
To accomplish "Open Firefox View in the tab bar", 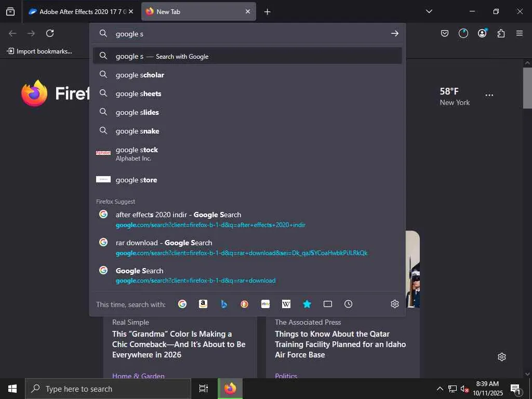I will 10,11.
